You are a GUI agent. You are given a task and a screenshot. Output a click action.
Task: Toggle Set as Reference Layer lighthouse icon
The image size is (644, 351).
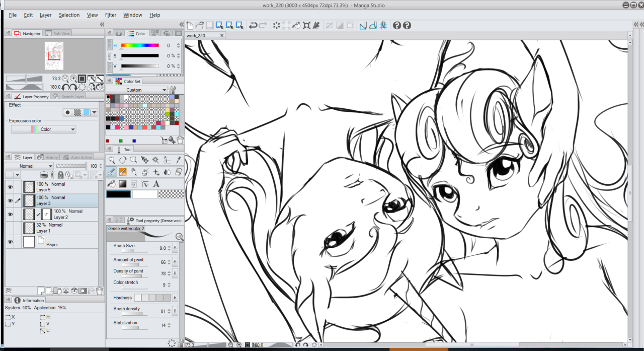click(x=53, y=175)
